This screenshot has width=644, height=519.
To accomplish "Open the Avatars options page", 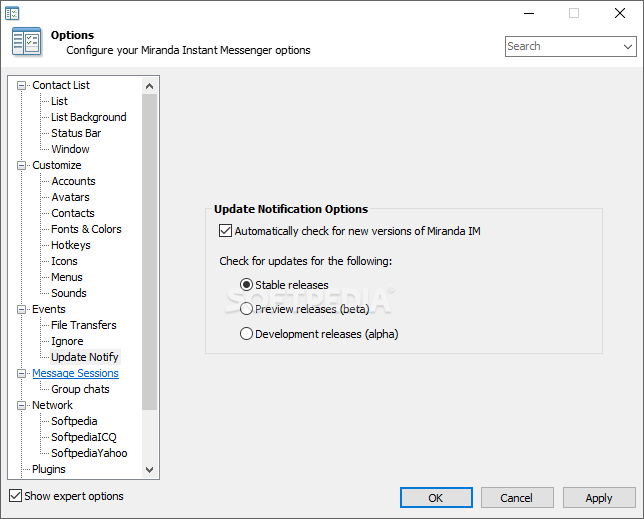I will pyautogui.click(x=70, y=197).
